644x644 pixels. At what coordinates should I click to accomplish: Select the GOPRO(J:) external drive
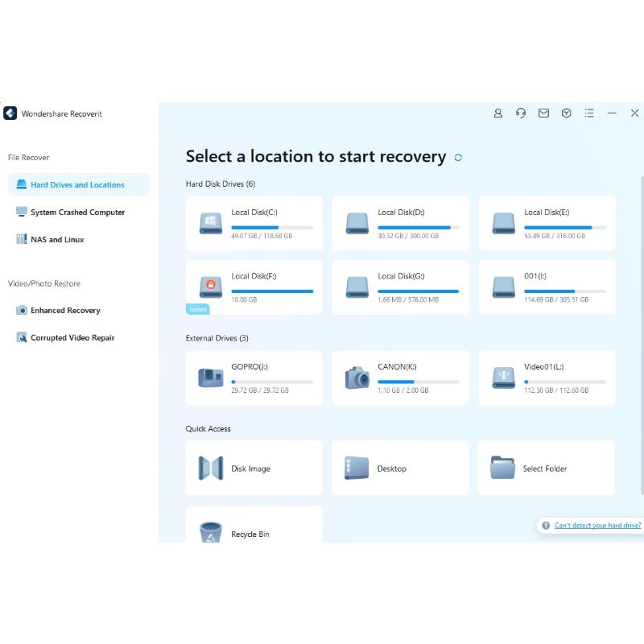coord(254,378)
